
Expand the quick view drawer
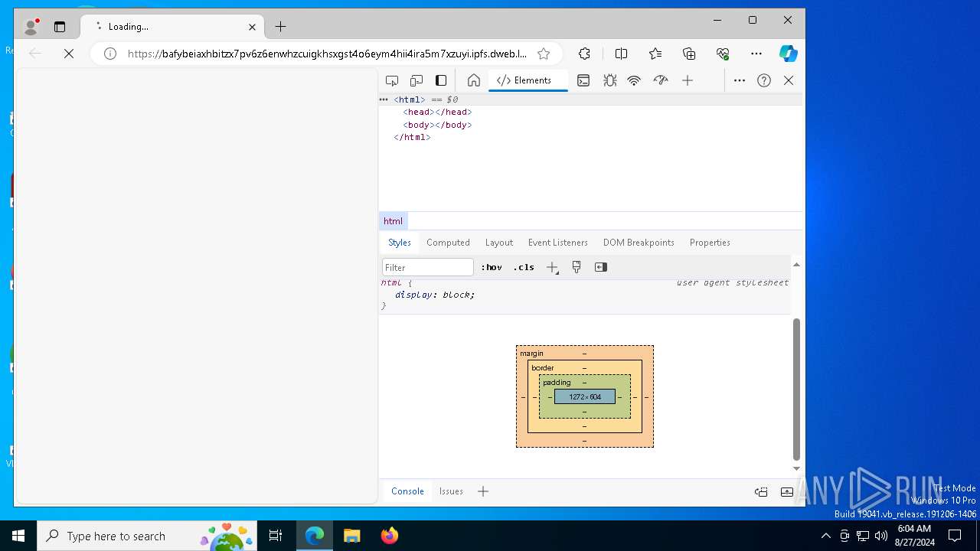coord(787,492)
